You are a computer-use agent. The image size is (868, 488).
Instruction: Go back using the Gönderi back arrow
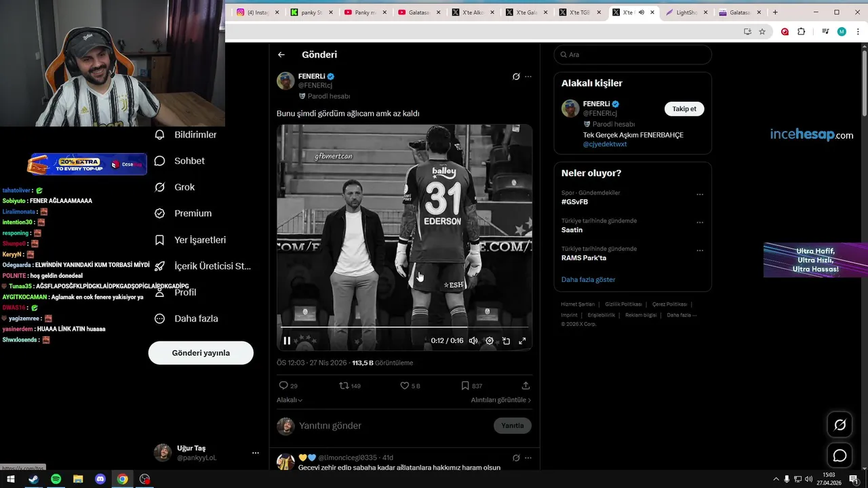281,55
